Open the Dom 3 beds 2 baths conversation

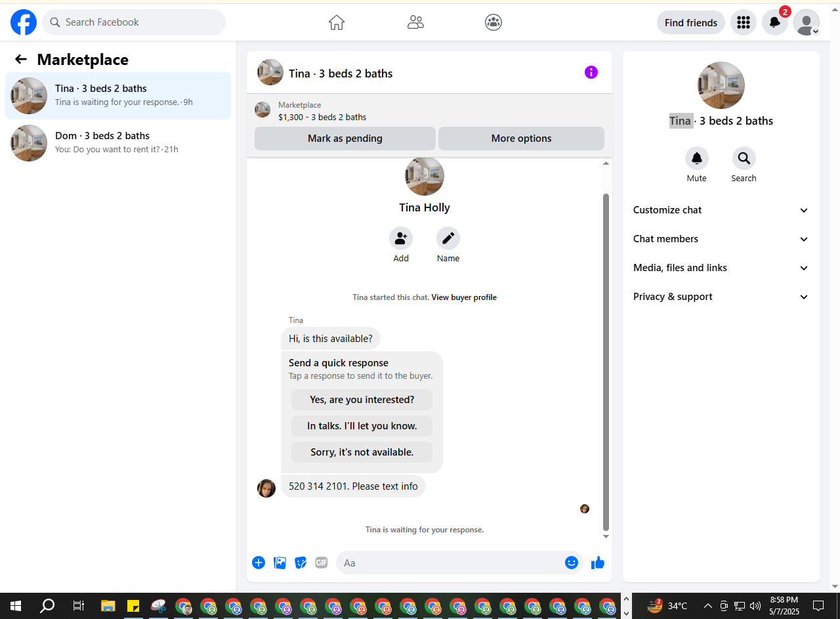(x=118, y=143)
